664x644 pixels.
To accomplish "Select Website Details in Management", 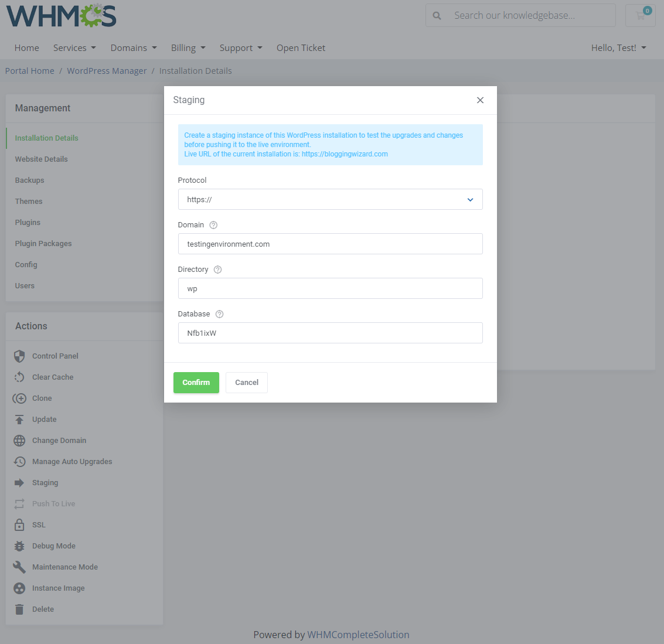I will tap(42, 159).
